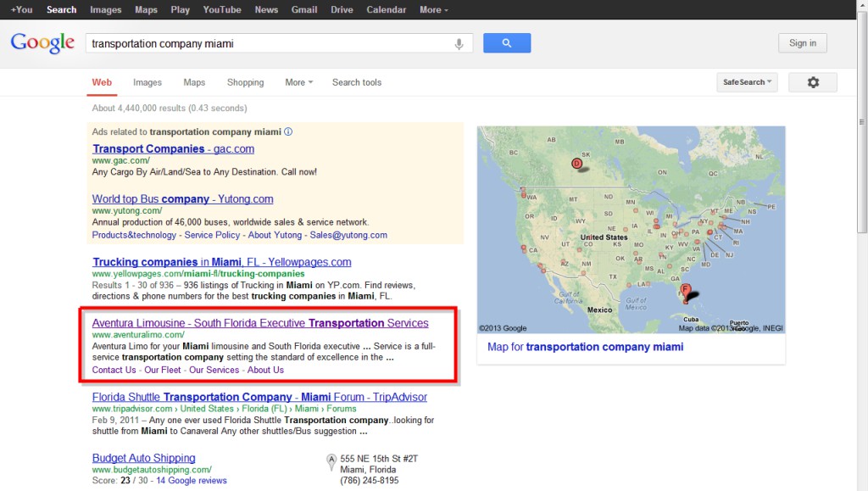Click +You in the top bar
The height and width of the screenshot is (491, 868).
click(x=21, y=9)
